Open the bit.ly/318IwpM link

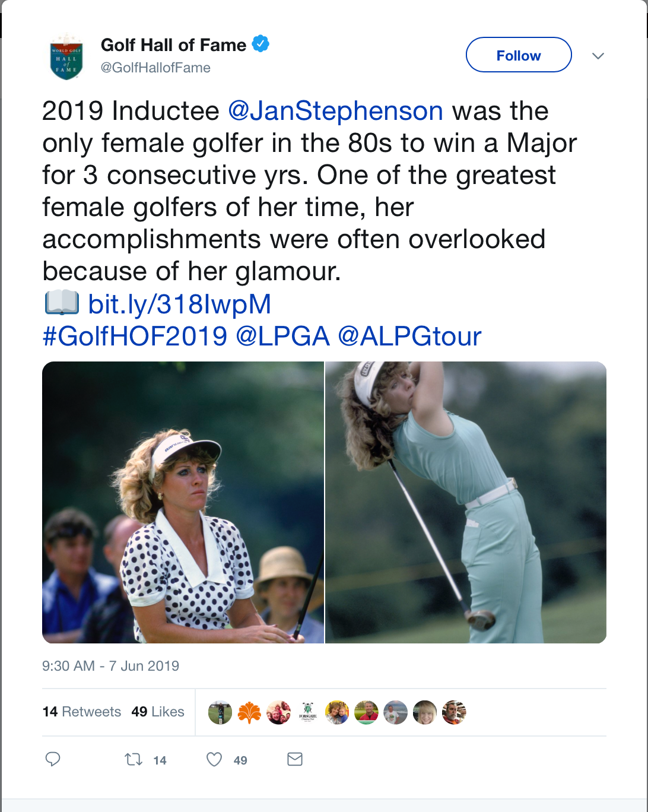click(180, 304)
